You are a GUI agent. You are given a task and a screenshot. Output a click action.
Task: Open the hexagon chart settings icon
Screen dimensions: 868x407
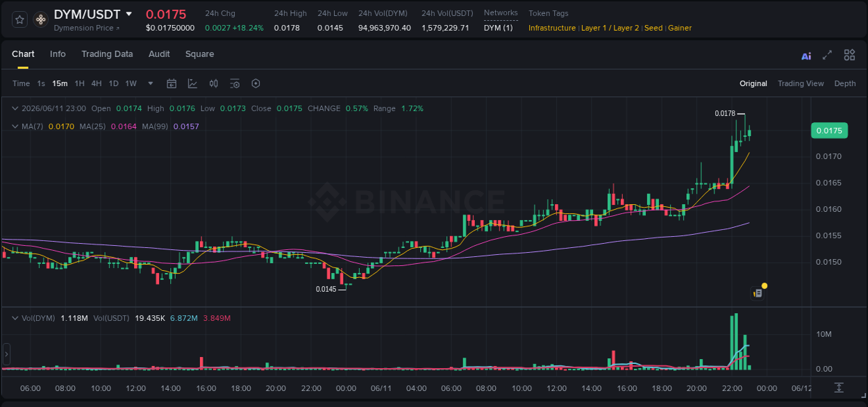[x=256, y=83]
